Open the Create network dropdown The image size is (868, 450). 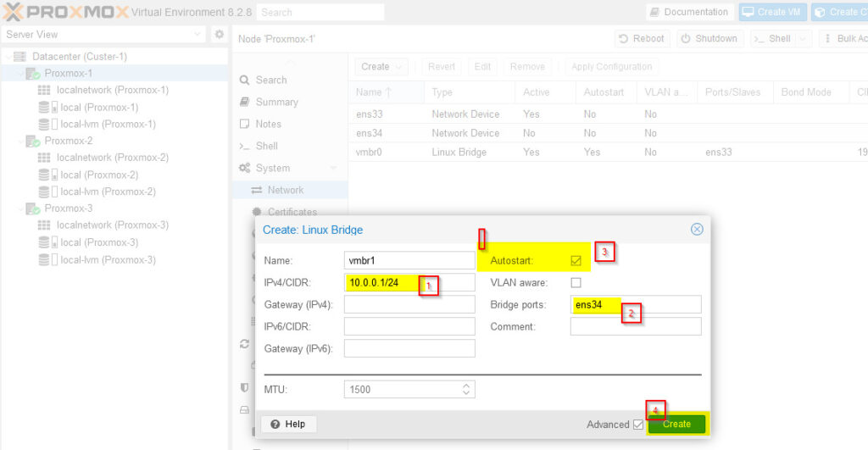pos(381,66)
